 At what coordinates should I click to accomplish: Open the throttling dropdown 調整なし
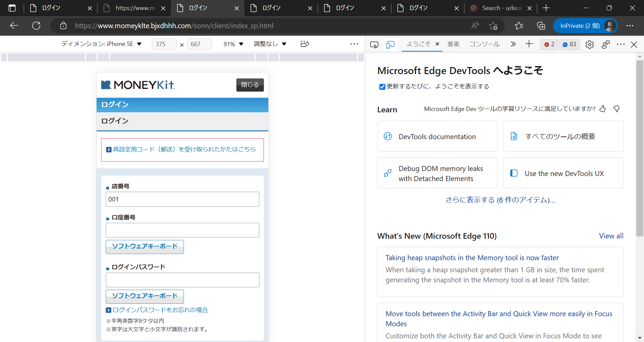[x=270, y=44]
